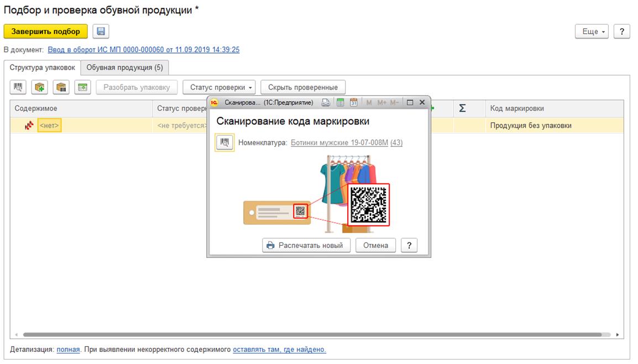Click the package with barcode icon
The image size is (638, 364).
click(61, 87)
